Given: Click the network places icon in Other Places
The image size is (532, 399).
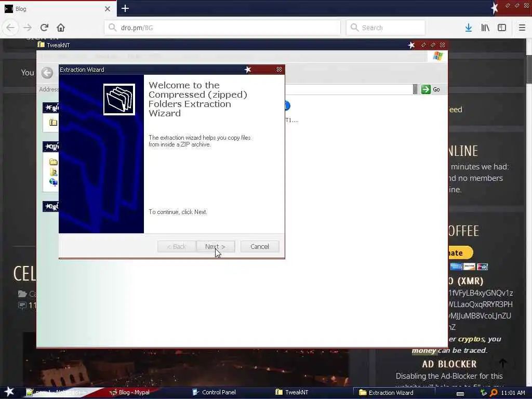Looking at the screenshot, I should pos(54,182).
